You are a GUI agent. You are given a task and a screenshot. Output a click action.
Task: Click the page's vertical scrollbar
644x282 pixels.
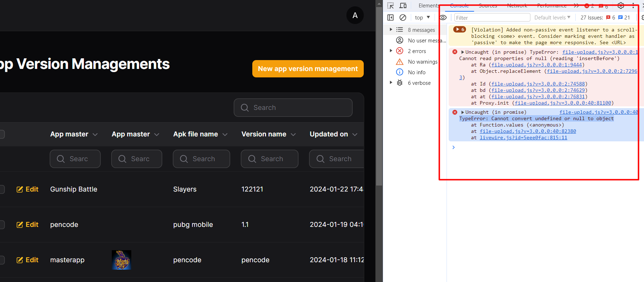(379, 92)
